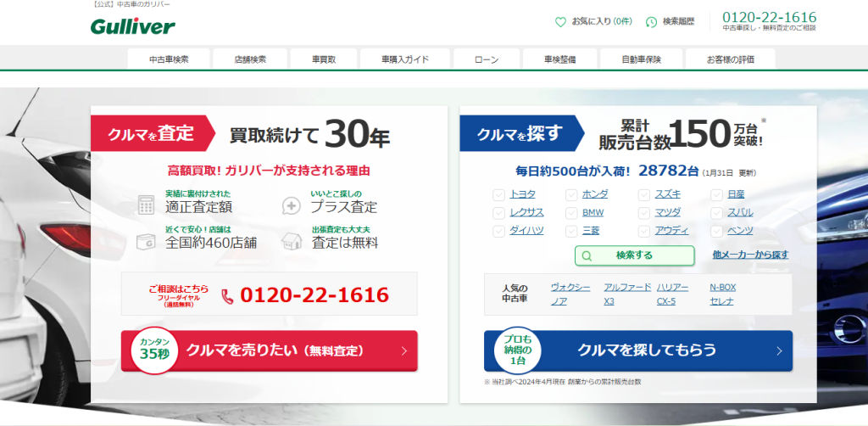Click the blue クルマを探してもらう button
This screenshot has height=426, width=868.
tap(638, 350)
